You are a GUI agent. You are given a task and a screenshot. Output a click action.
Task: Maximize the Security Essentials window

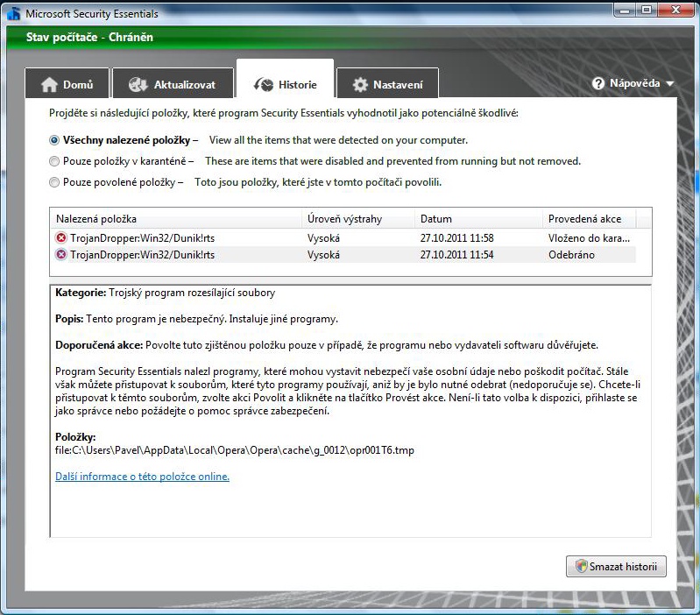click(x=646, y=10)
